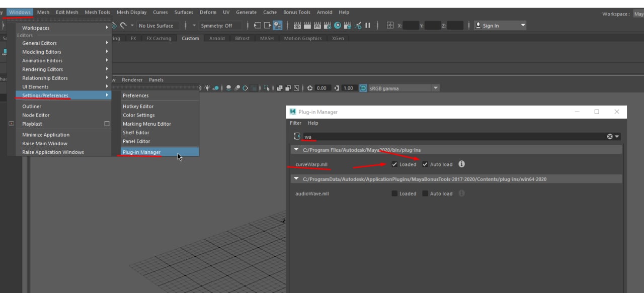Open the Render View clapboard icon
Viewport: 644px width, 293px height.
click(297, 26)
